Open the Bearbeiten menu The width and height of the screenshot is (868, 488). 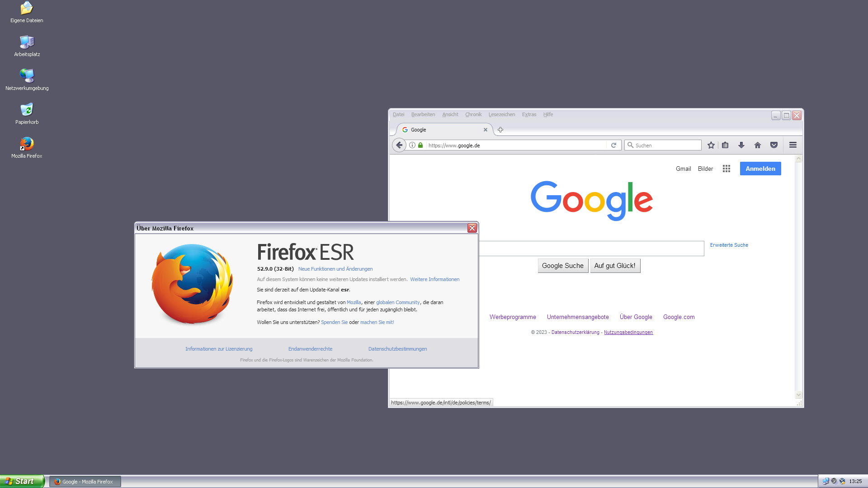pyautogui.click(x=423, y=114)
